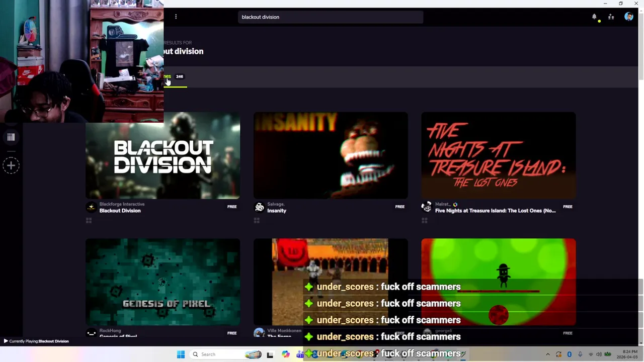Open the Blackout Division game thumbnail
The height and width of the screenshot is (362, 644).
[163, 155]
